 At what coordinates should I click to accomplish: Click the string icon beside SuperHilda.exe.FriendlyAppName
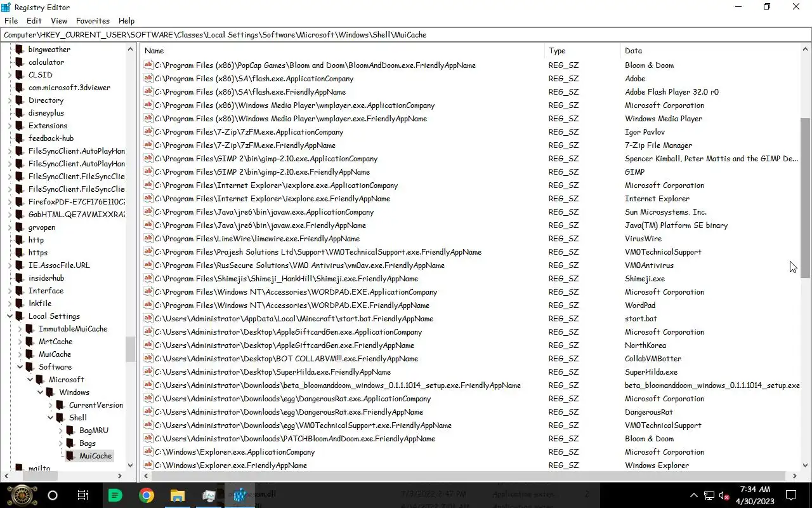pos(148,371)
